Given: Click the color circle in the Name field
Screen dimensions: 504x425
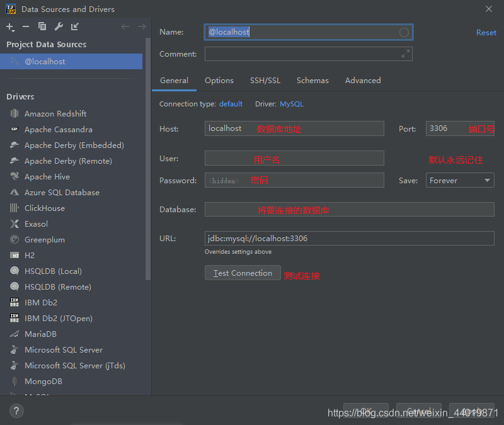Looking at the screenshot, I should click(x=404, y=32).
